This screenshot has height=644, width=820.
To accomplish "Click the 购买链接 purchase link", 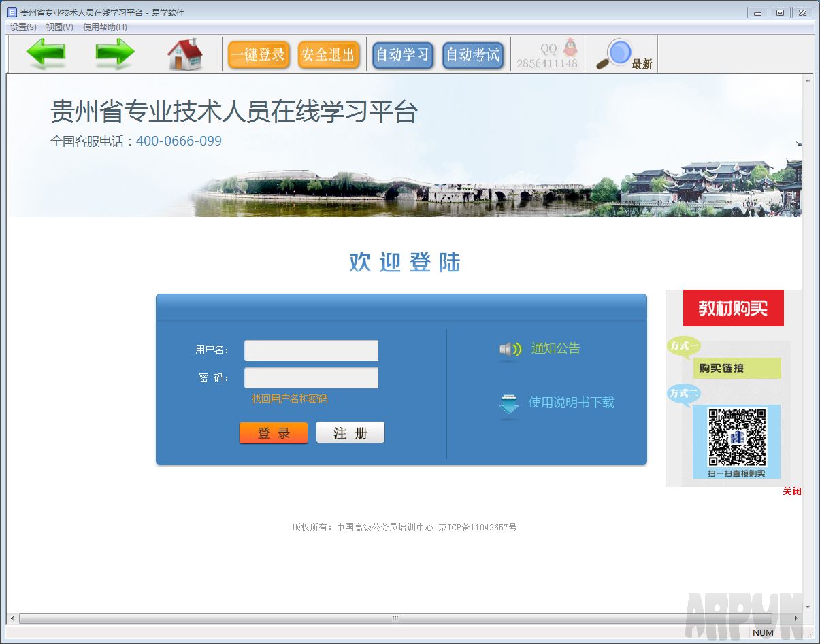I will pyautogui.click(x=737, y=368).
